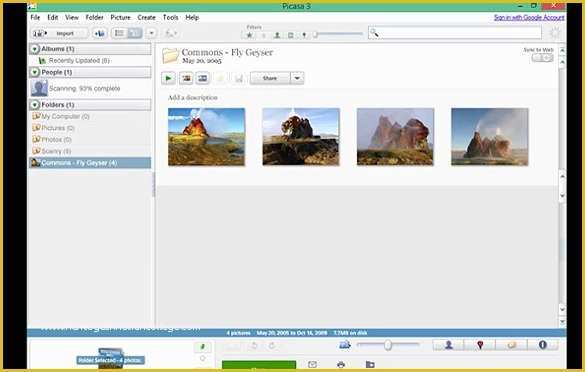Click the green Upload button
This screenshot has height=372, width=585.
click(x=259, y=365)
